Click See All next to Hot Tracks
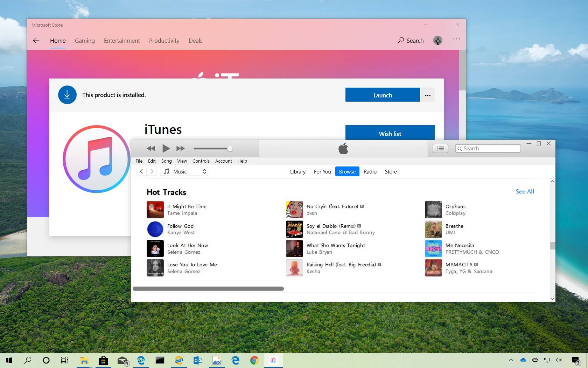 tap(524, 191)
